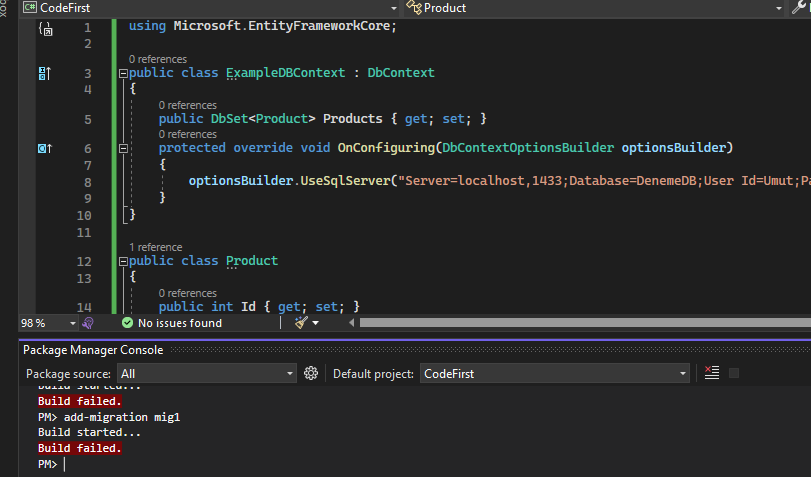Click line number 11 in the gutter
Viewport: 811px width, 477px height.
pos(84,233)
